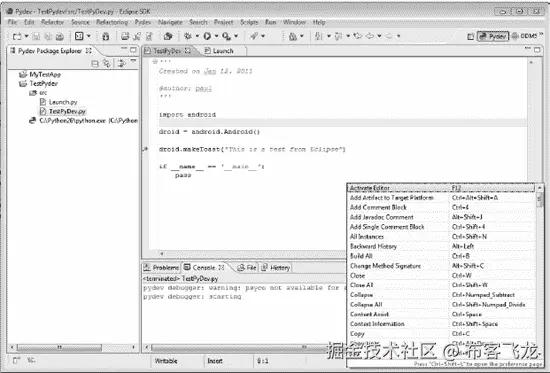
Task: Click the Writable status bar field
Action: pyautogui.click(x=166, y=361)
